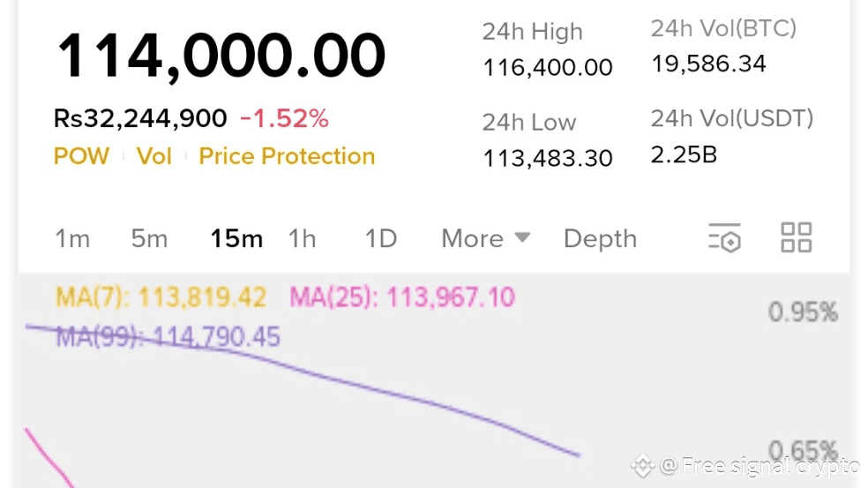Viewport: 868px width, 488px height.
Task: Tap the 114,000.00 last price
Action: pos(221,56)
